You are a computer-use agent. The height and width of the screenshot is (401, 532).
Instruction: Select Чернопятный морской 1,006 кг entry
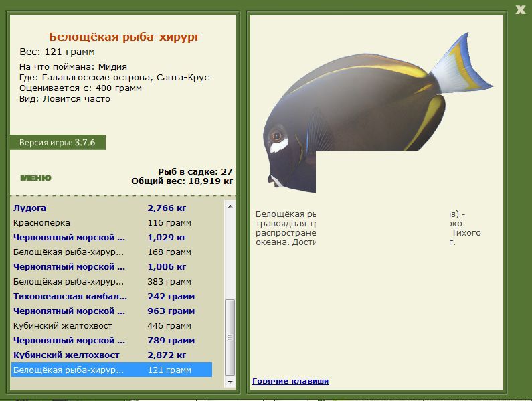coord(112,267)
